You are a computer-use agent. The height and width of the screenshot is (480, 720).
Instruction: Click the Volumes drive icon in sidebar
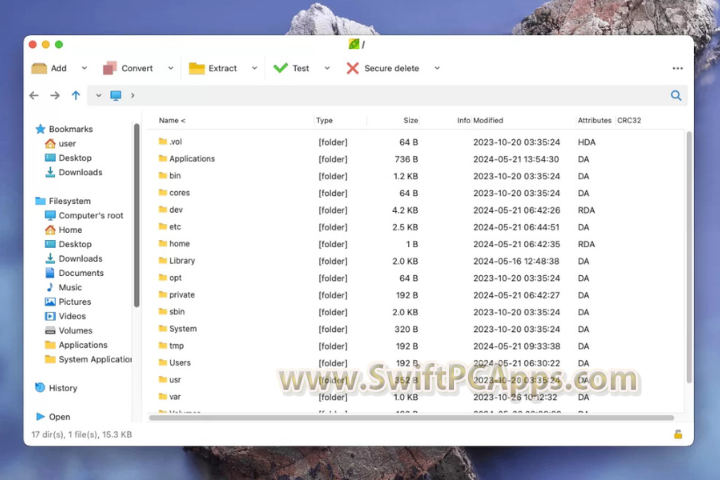click(x=50, y=330)
